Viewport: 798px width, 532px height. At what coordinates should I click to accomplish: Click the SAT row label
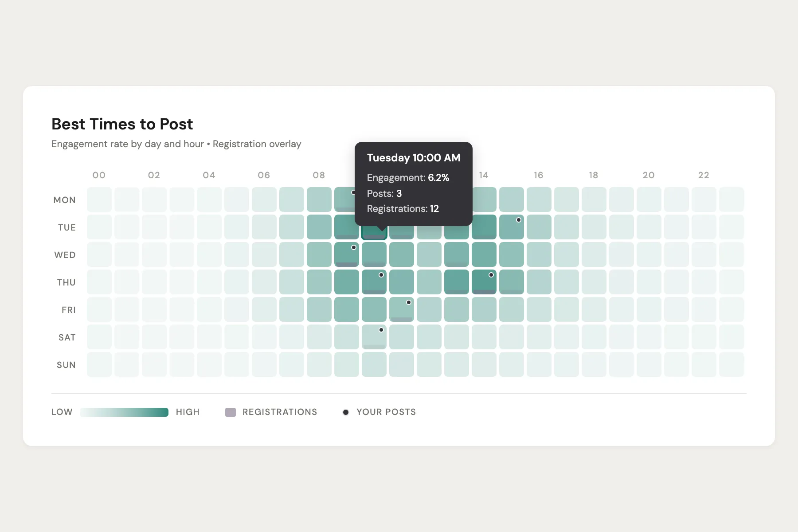tap(67, 337)
